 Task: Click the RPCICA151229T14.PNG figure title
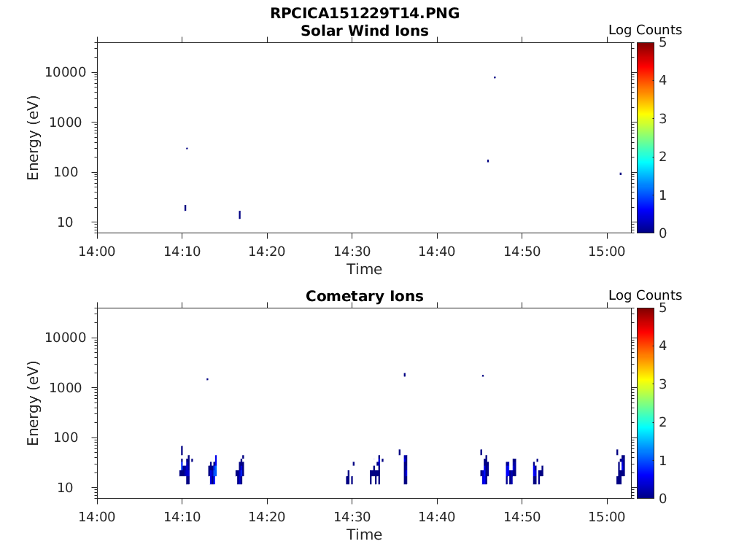click(x=365, y=13)
